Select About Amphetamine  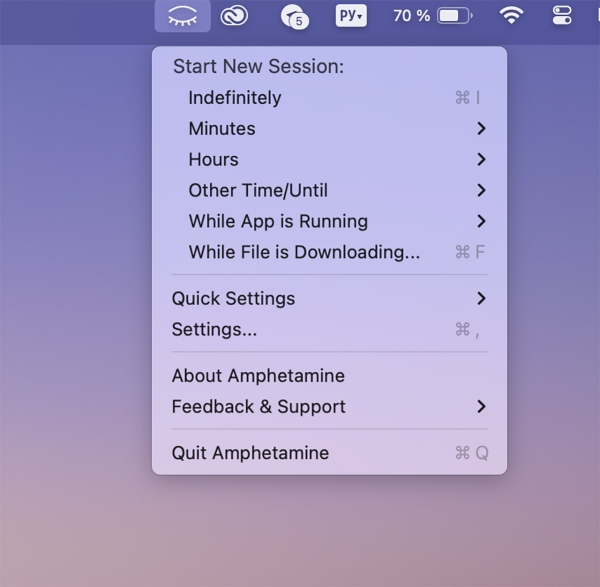(x=329, y=376)
